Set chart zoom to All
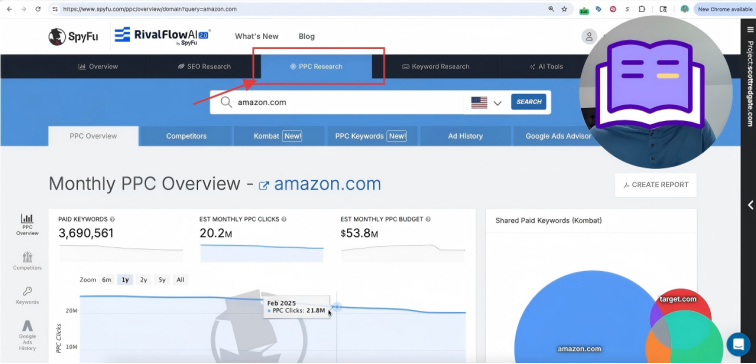756x364 pixels. click(180, 280)
